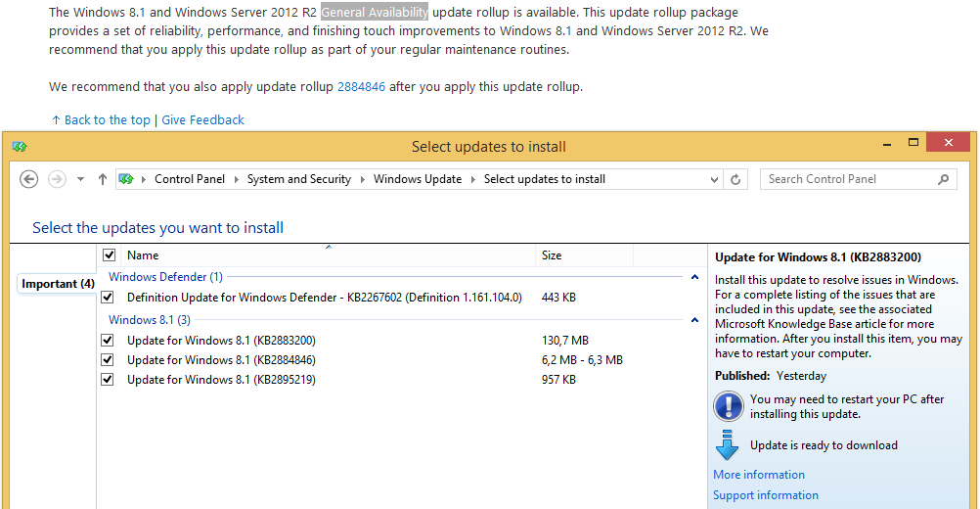
Task: Click the 957 KB size value
Action: pos(558,379)
